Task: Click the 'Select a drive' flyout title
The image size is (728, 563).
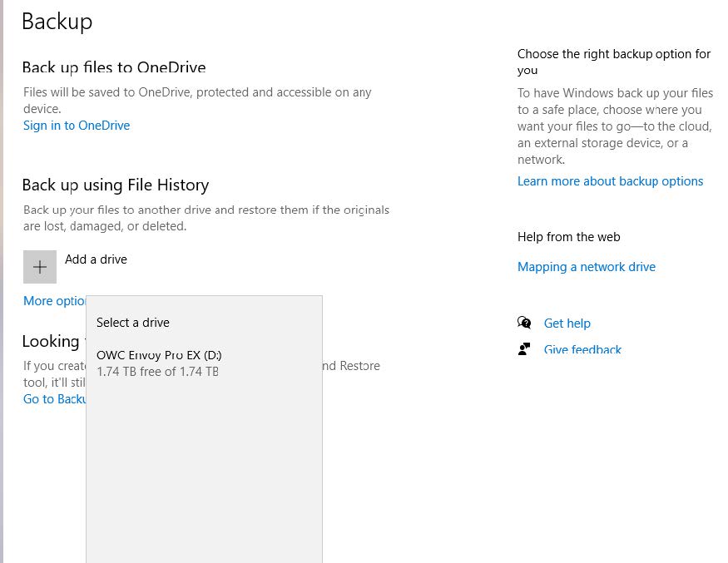Action: click(x=133, y=323)
